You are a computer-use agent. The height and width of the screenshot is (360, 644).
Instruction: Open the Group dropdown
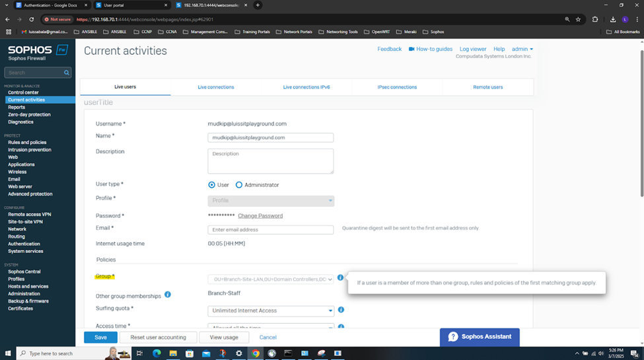pos(271,279)
